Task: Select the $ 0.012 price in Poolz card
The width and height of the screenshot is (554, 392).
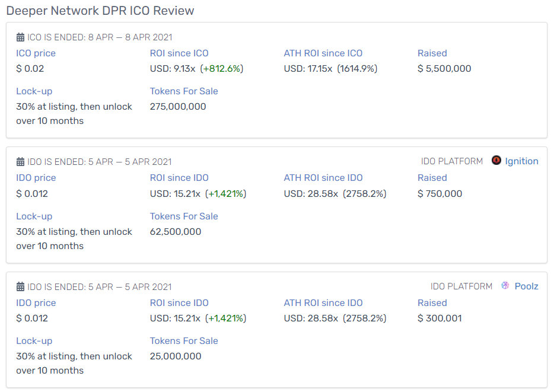Action: (x=32, y=318)
